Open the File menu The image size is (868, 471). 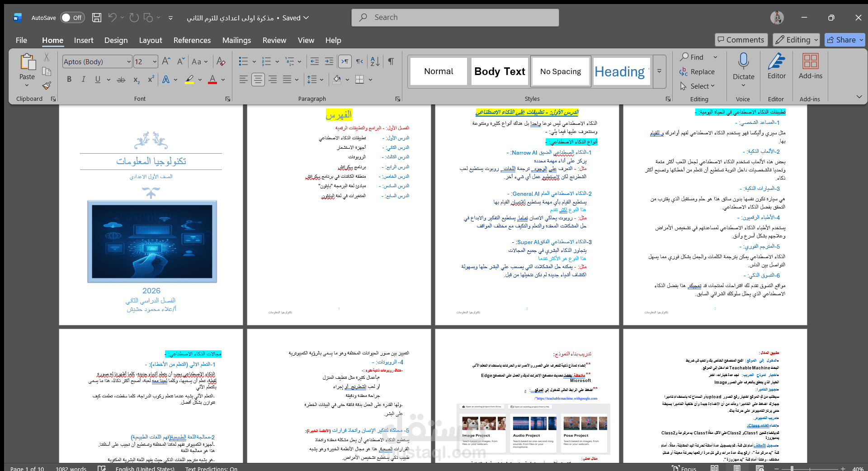tap(21, 40)
